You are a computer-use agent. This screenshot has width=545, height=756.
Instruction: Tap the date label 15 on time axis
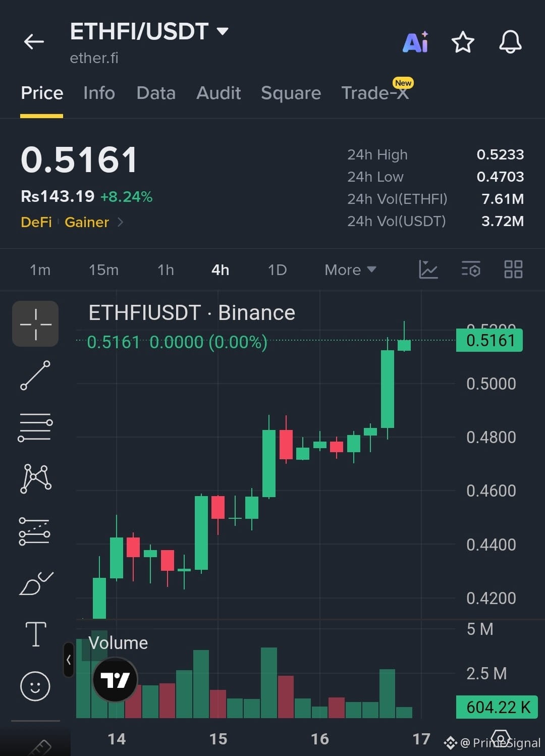point(218,739)
